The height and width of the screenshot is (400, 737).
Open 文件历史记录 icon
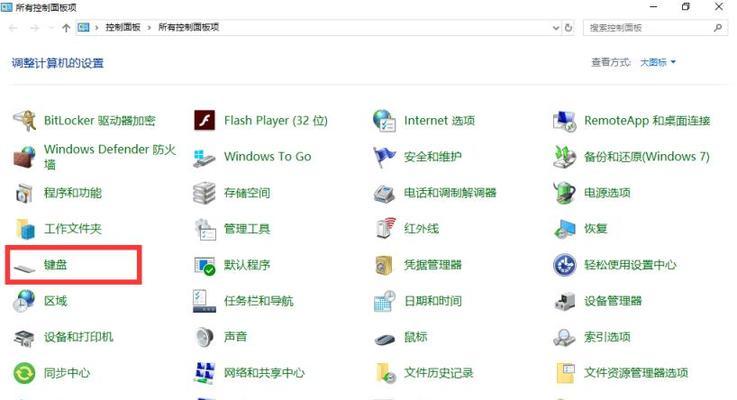click(385, 373)
